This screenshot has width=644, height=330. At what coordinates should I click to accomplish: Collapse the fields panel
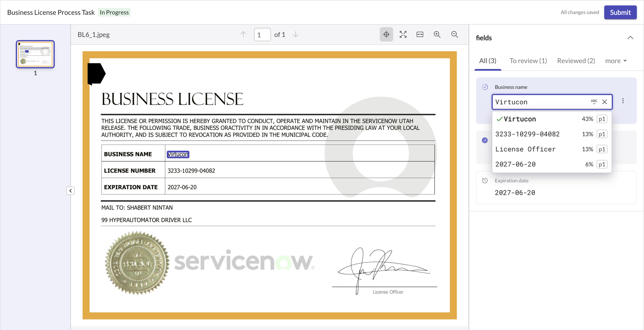click(630, 38)
